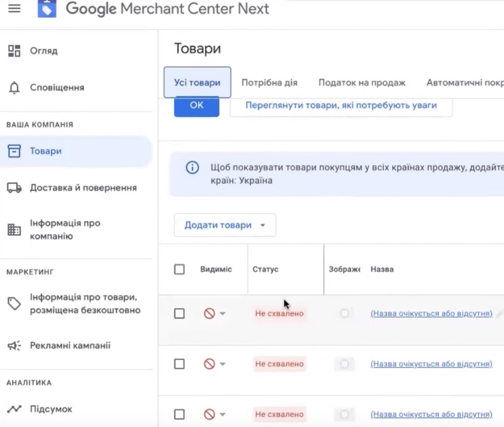Expand visibility dropdown for first product

[222, 314]
